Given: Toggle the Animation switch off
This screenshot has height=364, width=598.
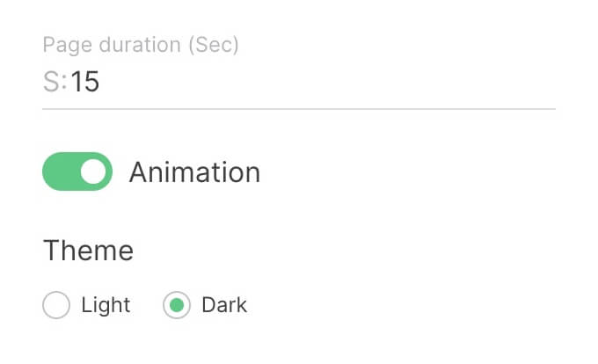Looking at the screenshot, I should coord(77,171).
